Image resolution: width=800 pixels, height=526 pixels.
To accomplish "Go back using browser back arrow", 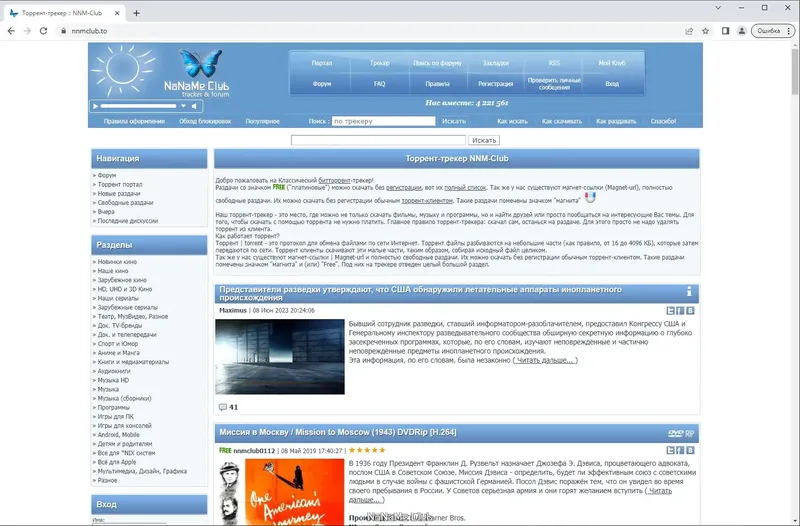I will (11, 31).
